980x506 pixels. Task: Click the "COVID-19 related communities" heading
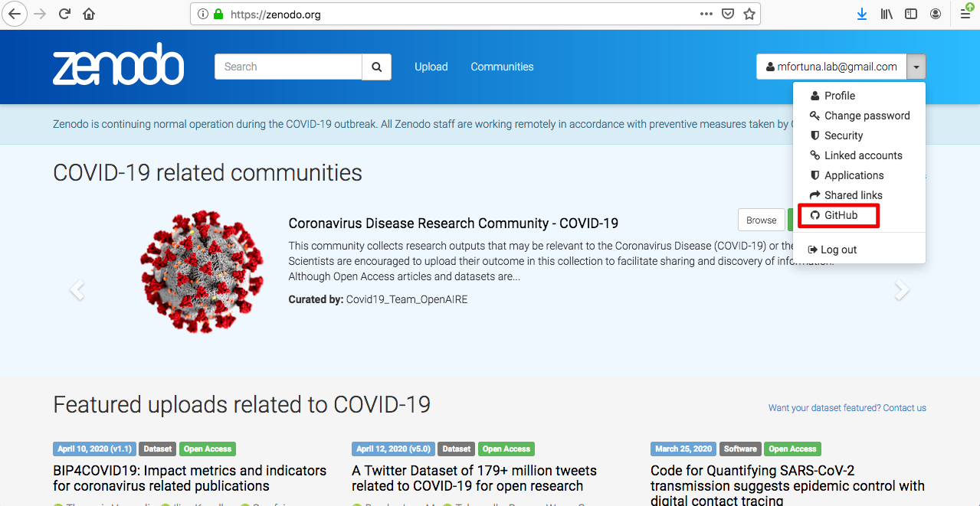coord(208,173)
